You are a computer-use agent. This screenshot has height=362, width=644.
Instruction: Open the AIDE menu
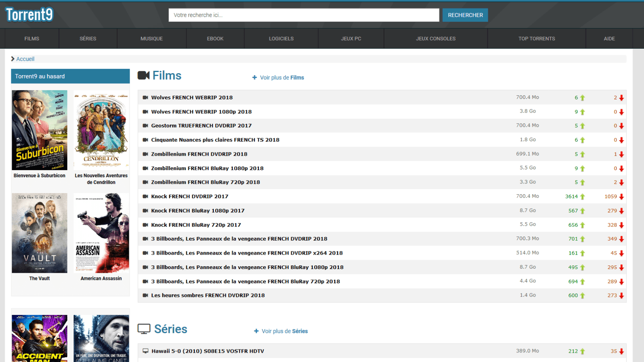609,39
